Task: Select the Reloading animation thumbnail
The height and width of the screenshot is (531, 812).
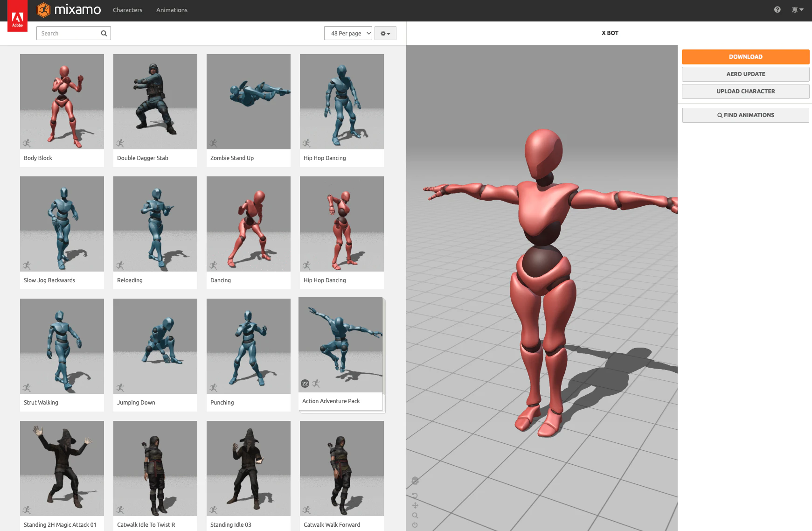Action: coord(155,224)
